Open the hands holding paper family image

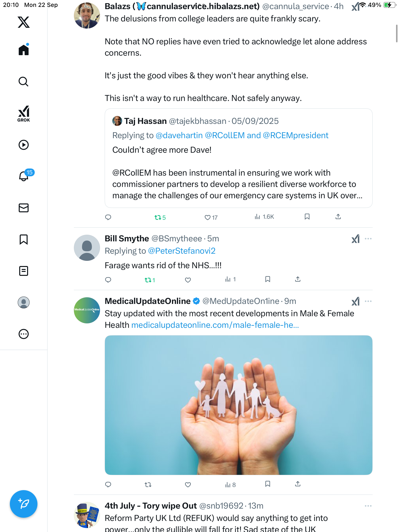pyautogui.click(x=238, y=405)
